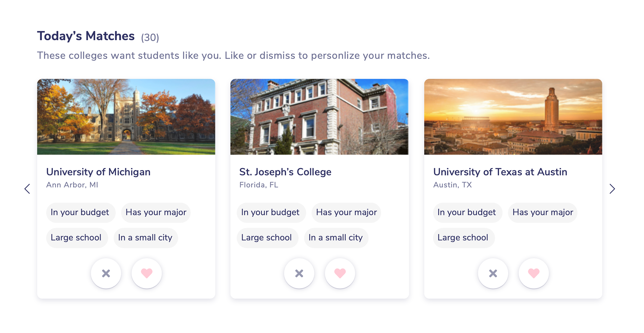Click St. Joseph's "Has your major" tag
The image size is (644, 333).
346,212
